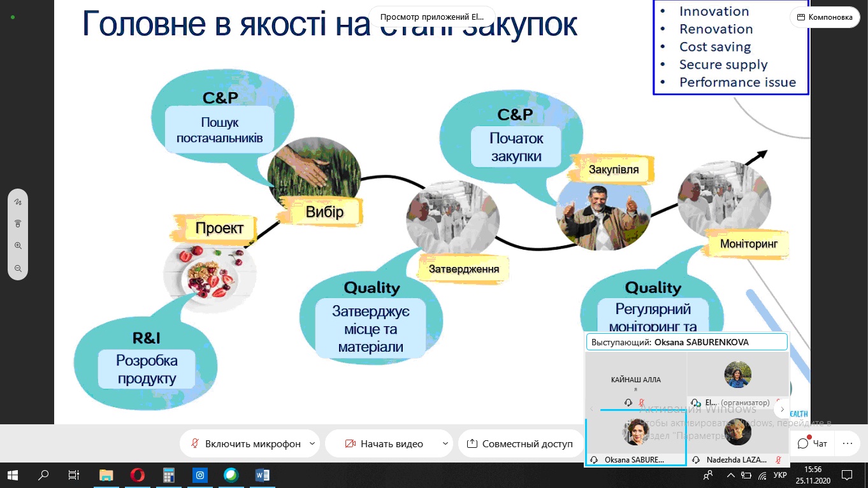Open File Explorer from the taskbar
Screen dimensions: 868x488
pyautogui.click(x=106, y=475)
